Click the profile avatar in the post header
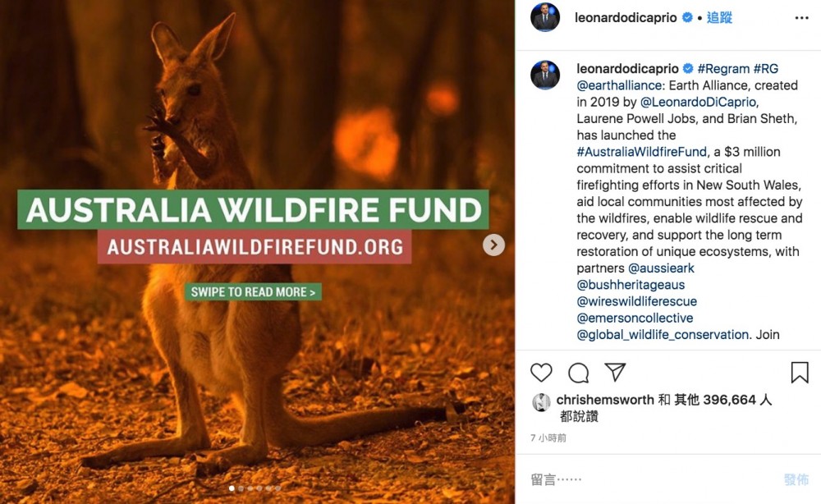Screen dimensions: 821x504 click(x=545, y=17)
